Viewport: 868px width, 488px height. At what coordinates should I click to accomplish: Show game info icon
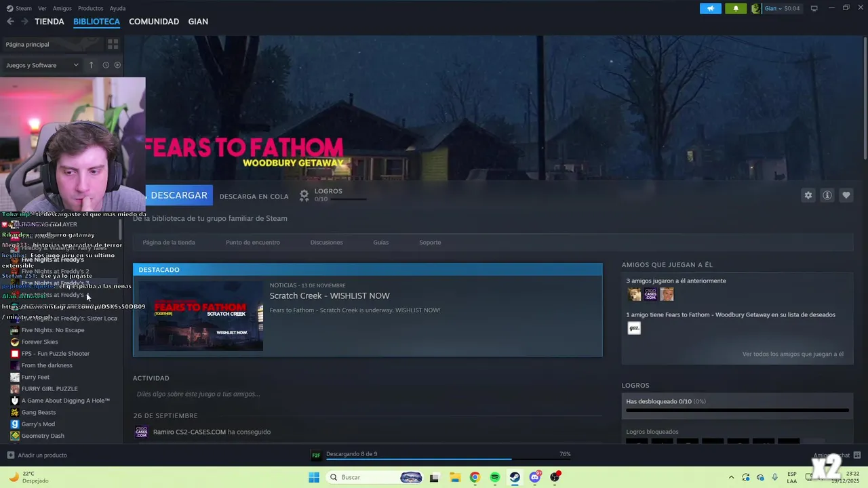tap(827, 195)
